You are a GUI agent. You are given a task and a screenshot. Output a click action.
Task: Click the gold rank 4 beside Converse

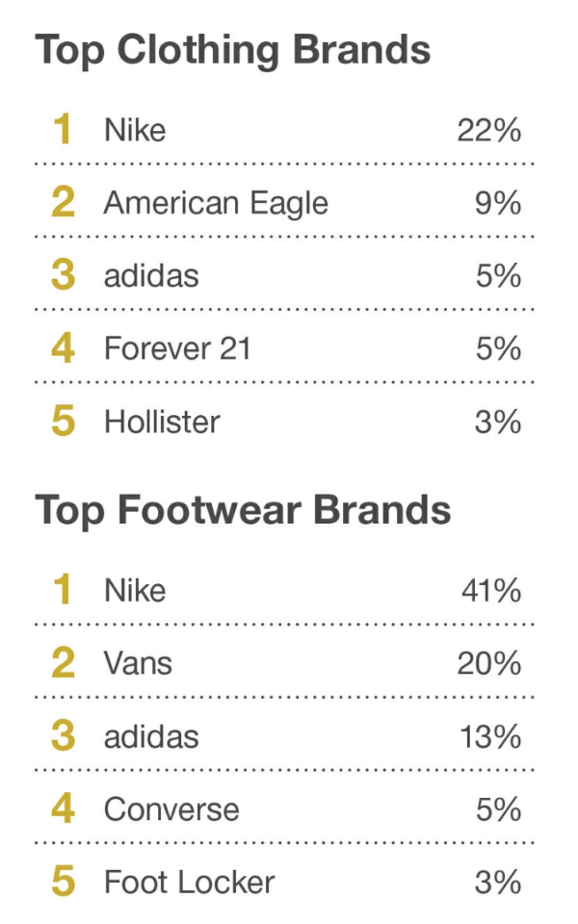click(63, 809)
